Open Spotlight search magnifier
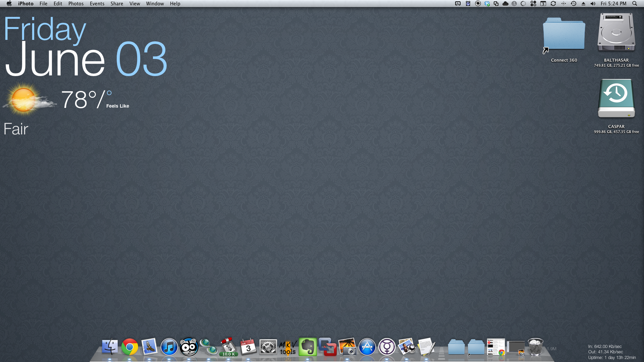This screenshot has height=362, width=644. coord(635,4)
